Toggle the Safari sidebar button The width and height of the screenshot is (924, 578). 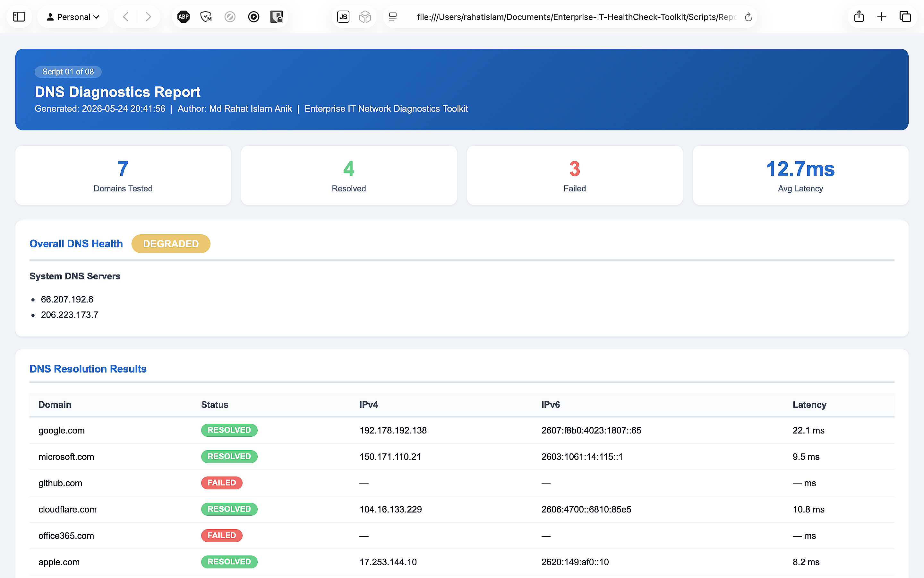19,17
